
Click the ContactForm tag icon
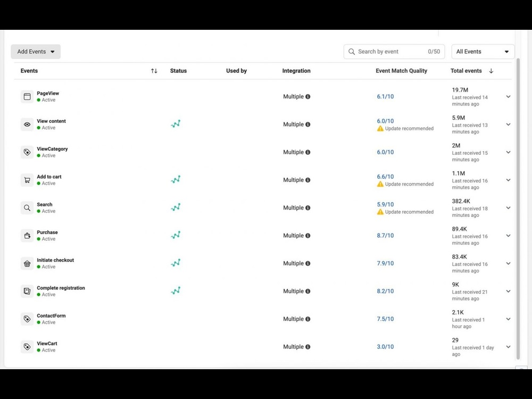coord(27,319)
